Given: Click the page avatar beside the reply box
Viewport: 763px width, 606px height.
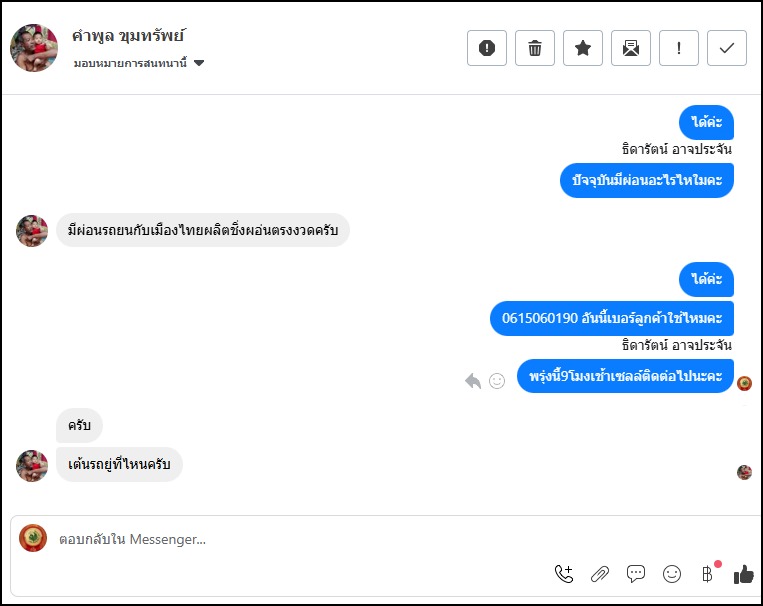Looking at the screenshot, I should pos(33,539).
